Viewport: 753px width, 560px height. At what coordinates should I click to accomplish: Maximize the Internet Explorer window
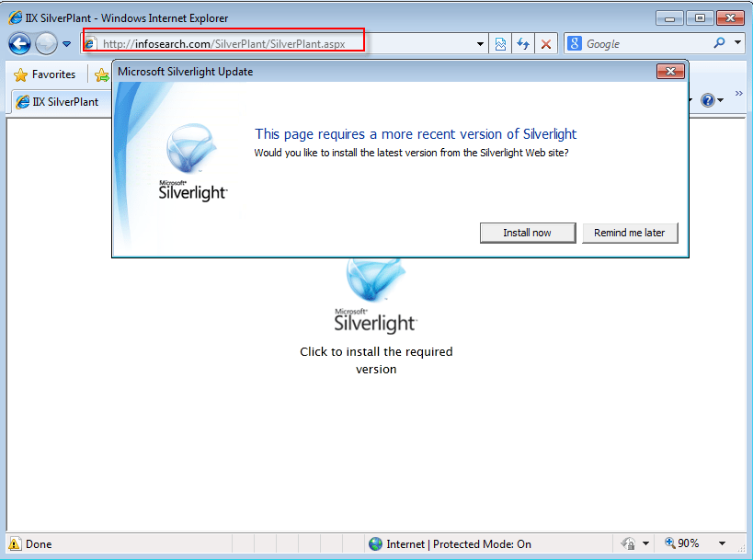pyautogui.click(x=700, y=18)
